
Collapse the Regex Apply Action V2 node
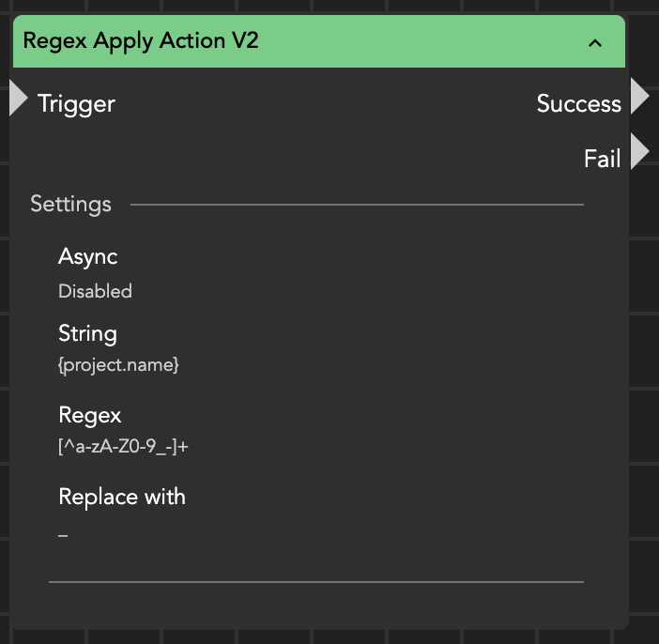594,42
